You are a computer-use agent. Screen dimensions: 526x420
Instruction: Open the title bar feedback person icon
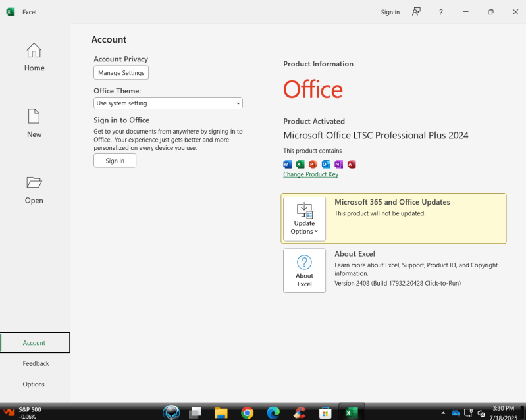(416, 12)
